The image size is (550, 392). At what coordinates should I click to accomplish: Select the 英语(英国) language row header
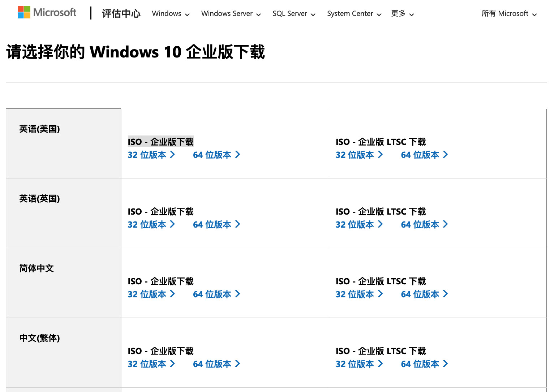pyautogui.click(x=64, y=213)
